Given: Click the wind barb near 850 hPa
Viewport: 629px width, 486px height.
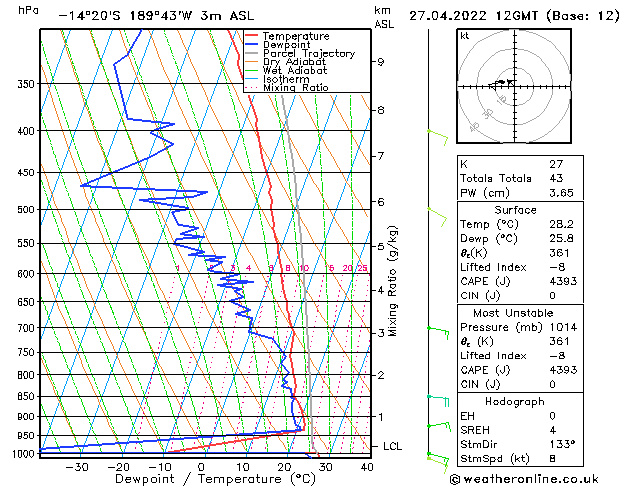Looking at the screenshot, I should click(438, 401).
